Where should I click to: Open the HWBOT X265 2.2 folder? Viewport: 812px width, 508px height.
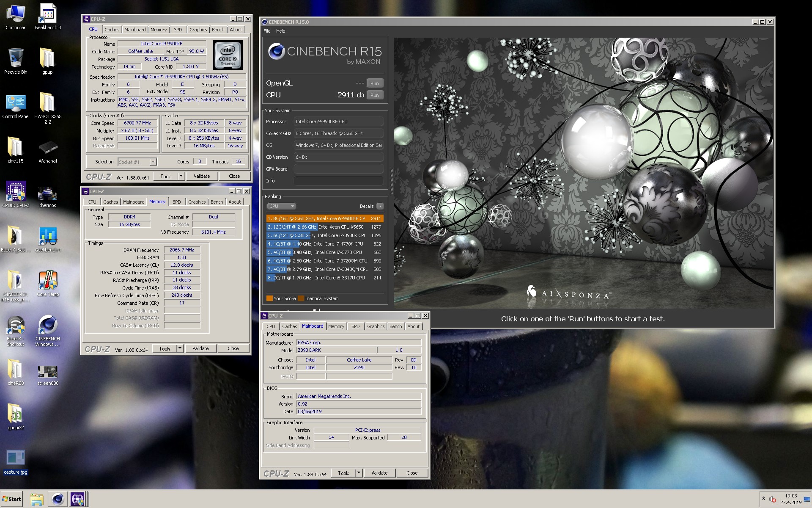pyautogui.click(x=48, y=108)
